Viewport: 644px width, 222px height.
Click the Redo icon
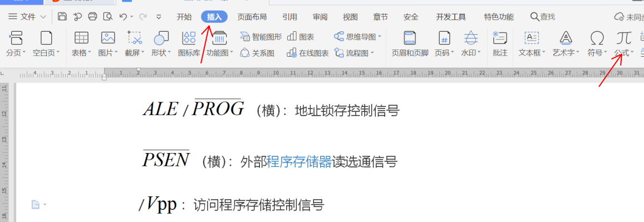tap(143, 17)
